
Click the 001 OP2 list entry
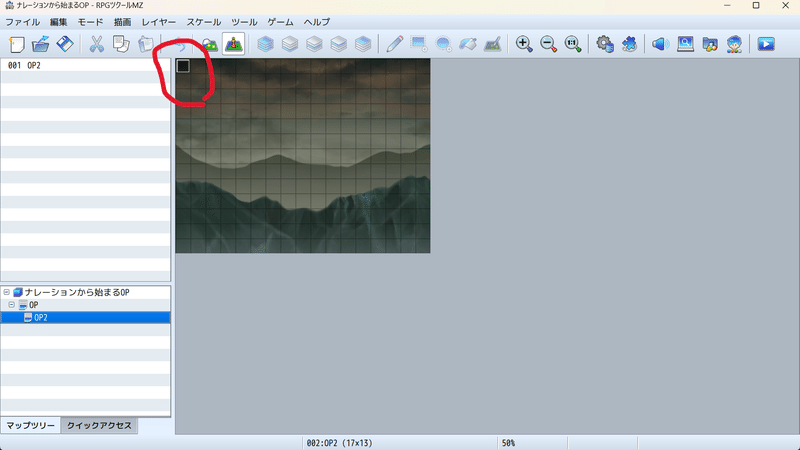[86, 65]
